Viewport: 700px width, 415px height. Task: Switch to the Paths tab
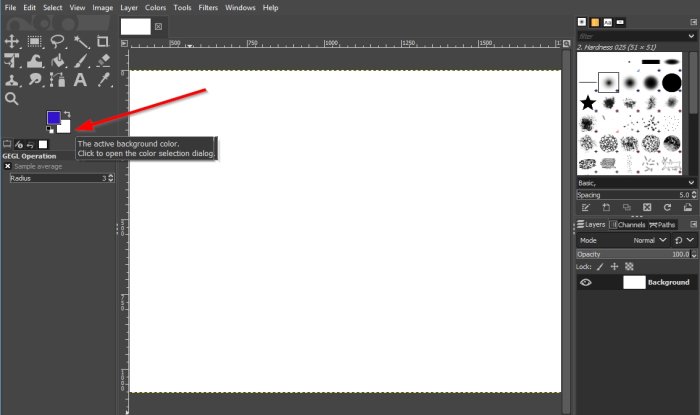[662, 224]
